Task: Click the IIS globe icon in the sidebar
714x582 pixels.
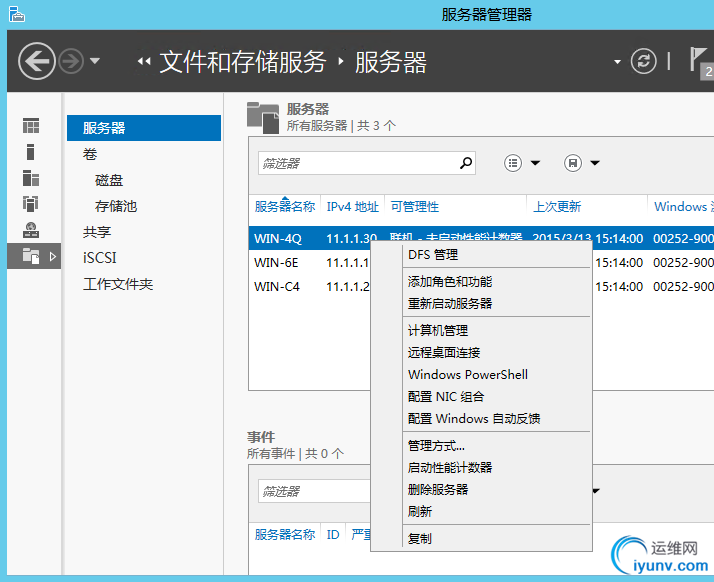Action: [31, 230]
